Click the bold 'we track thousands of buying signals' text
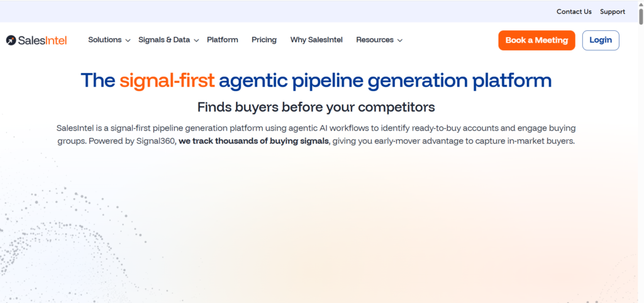The width and height of the screenshot is (644, 303). [x=253, y=141]
